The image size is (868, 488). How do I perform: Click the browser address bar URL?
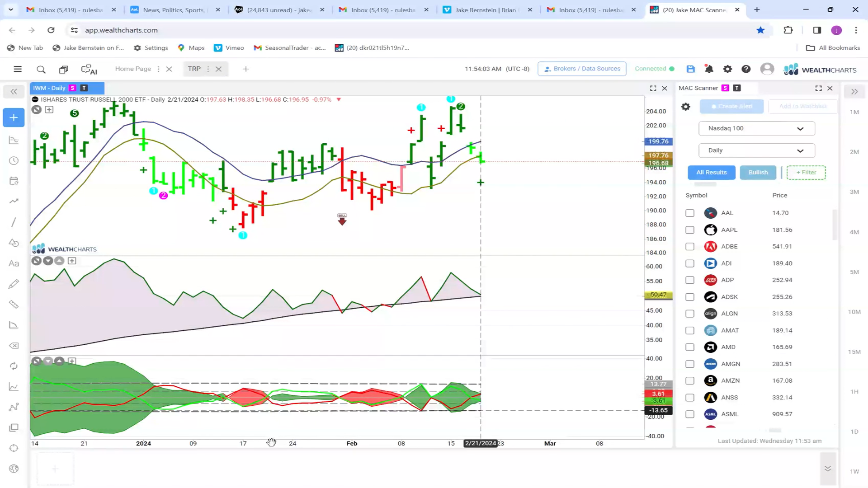(121, 30)
